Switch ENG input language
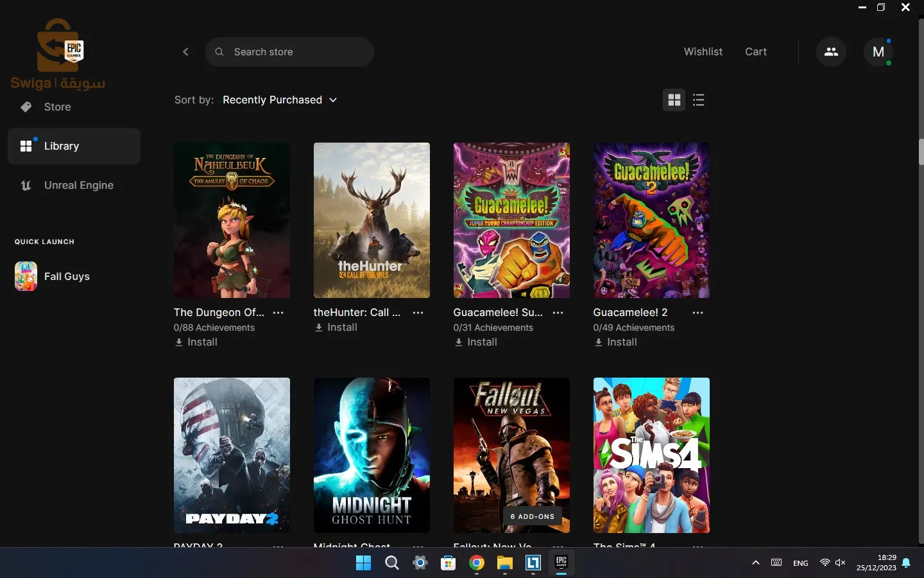This screenshot has height=578, width=924. tap(801, 563)
